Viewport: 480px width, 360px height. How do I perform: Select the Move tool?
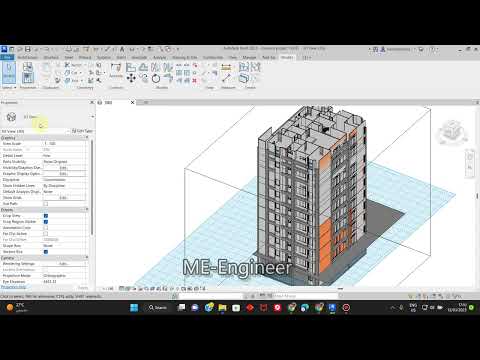tap(131, 79)
